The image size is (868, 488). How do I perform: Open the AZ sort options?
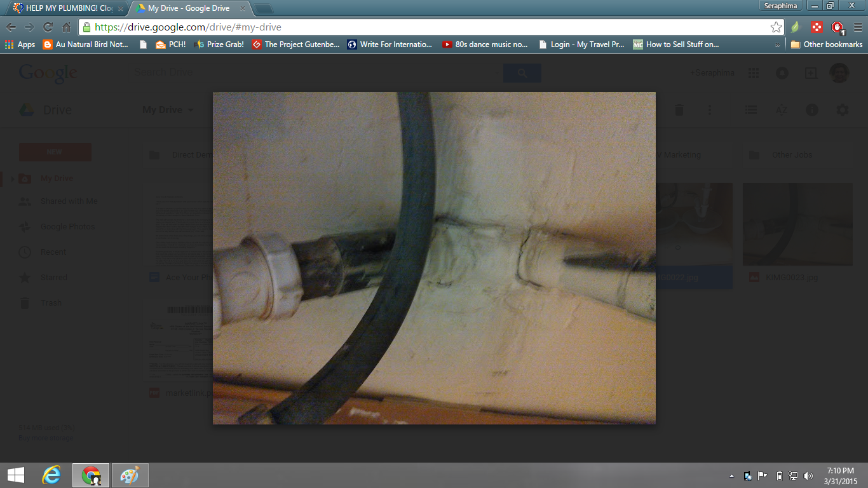pos(781,110)
